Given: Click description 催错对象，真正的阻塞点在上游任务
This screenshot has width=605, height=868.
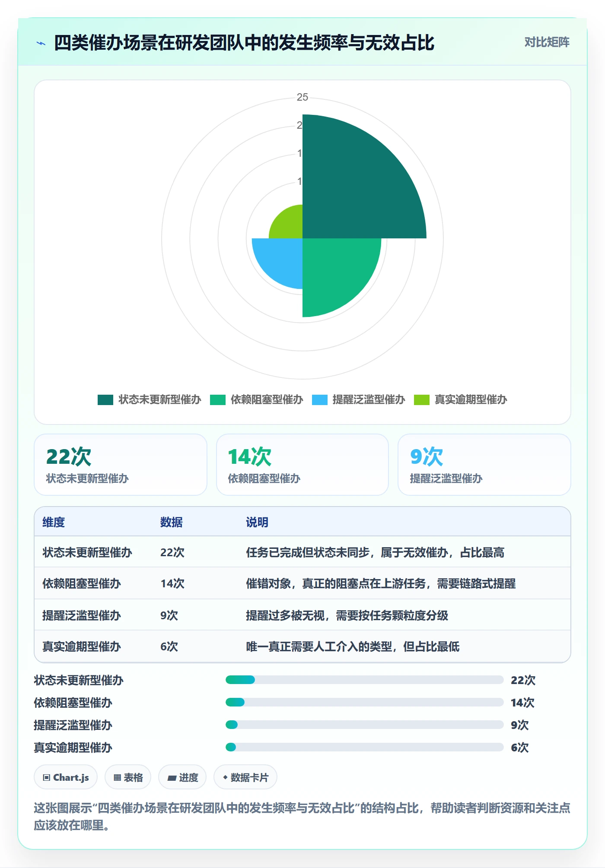Looking at the screenshot, I should pos(336,583).
